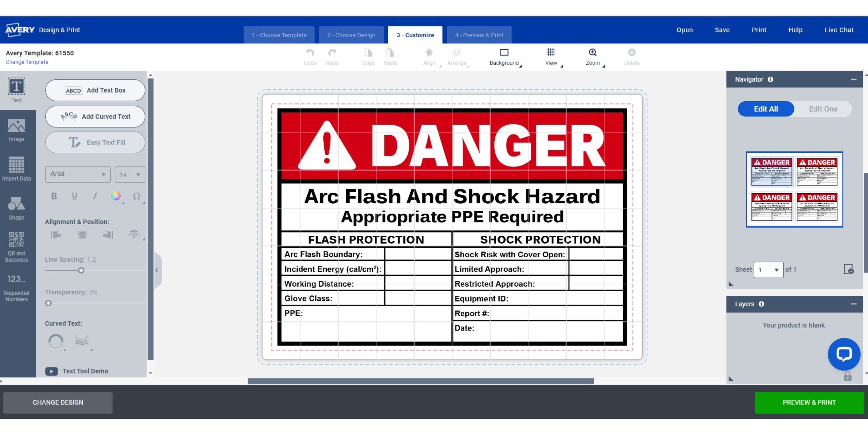Open the Import Data tool
The height and width of the screenshot is (434, 868).
coord(16,169)
